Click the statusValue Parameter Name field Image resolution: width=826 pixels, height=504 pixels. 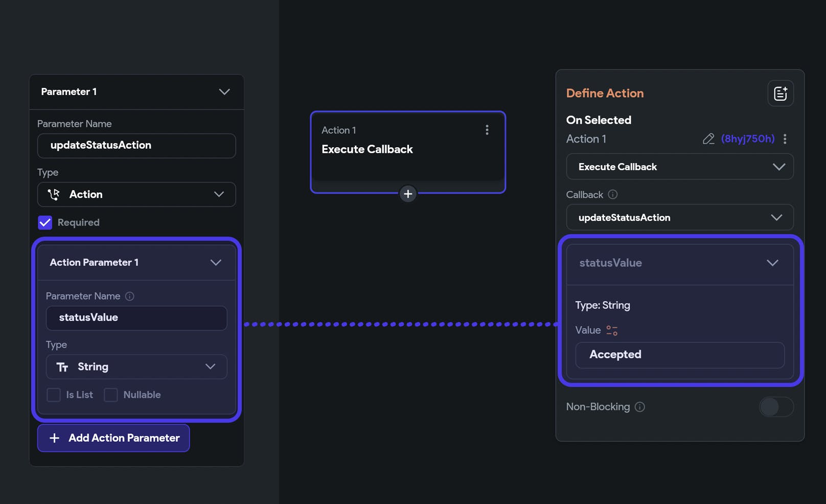pyautogui.click(x=136, y=318)
